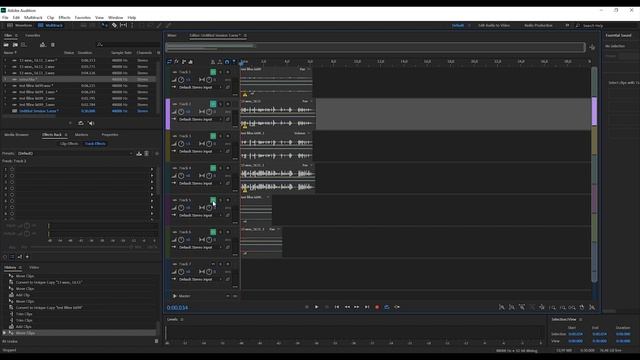Open the Mixer tab
Image resolution: width=640 pixels, height=360 pixels.
tap(172, 36)
